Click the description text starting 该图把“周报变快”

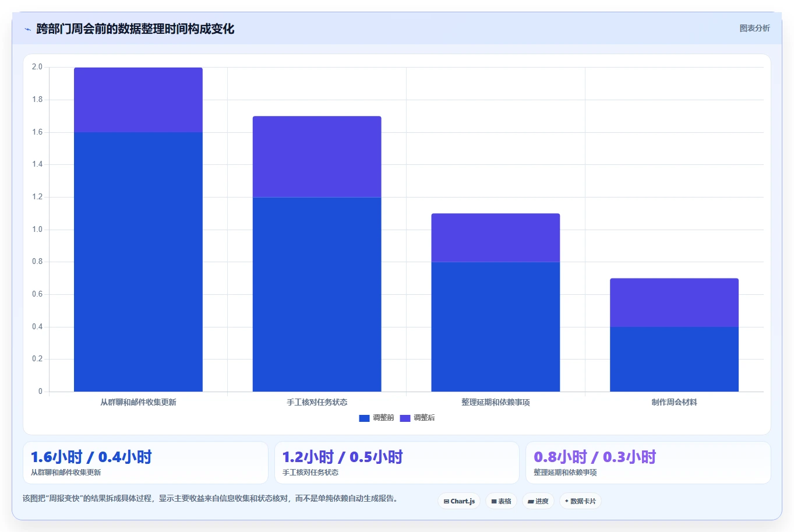coord(210,498)
